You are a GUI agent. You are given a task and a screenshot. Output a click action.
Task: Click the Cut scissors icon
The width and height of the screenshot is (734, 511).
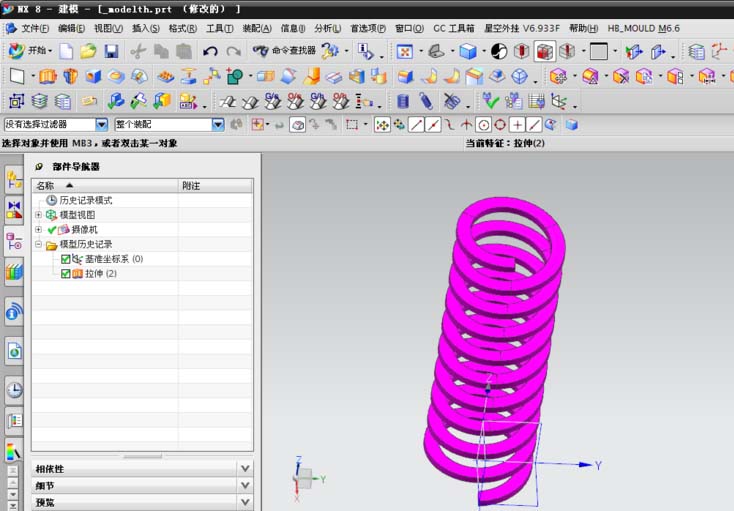(x=138, y=51)
